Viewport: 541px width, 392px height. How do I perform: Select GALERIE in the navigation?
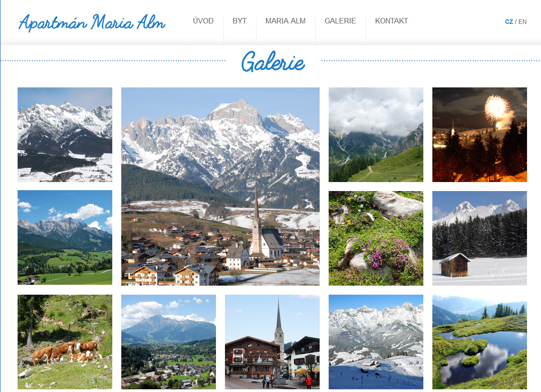[340, 21]
